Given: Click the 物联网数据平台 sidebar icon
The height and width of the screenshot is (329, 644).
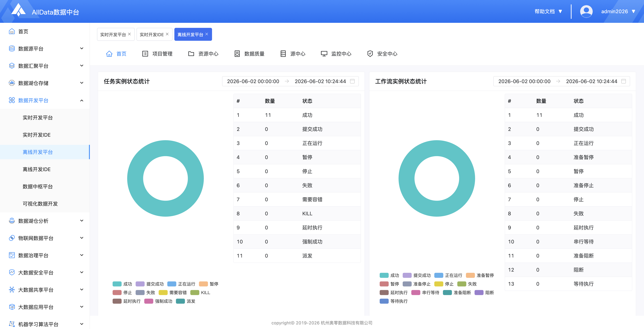Looking at the screenshot, I should (x=12, y=238).
